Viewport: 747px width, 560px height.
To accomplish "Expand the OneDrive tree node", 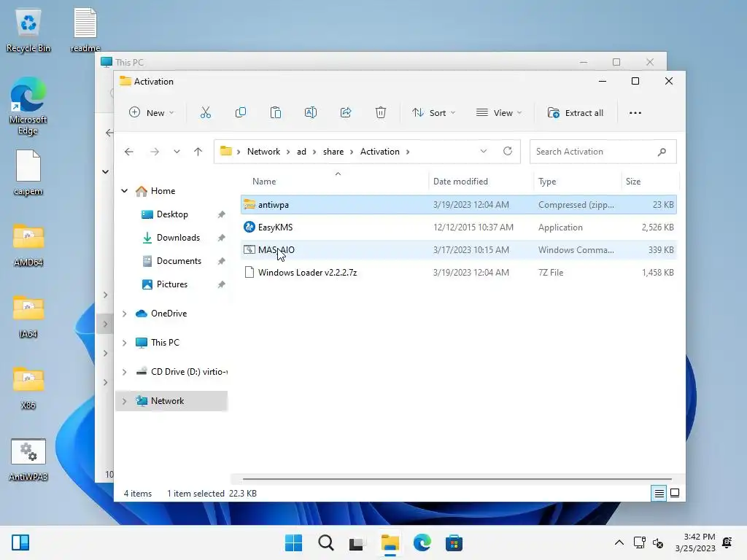I will click(124, 314).
